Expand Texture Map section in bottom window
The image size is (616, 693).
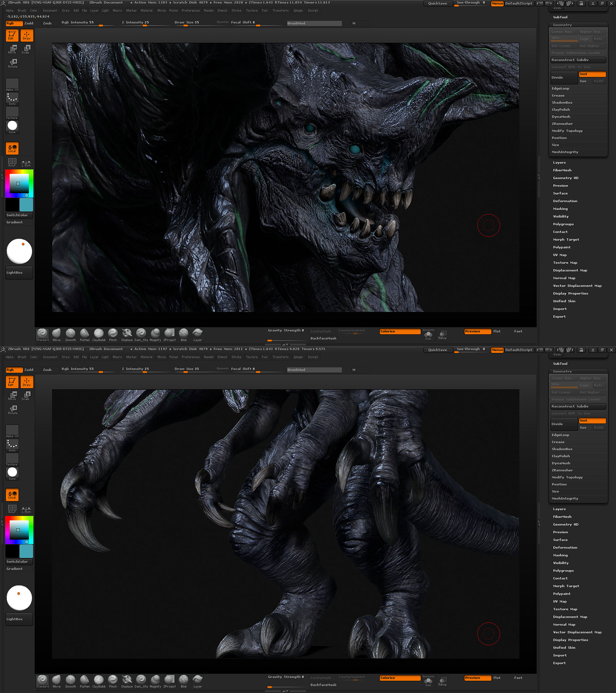point(565,609)
